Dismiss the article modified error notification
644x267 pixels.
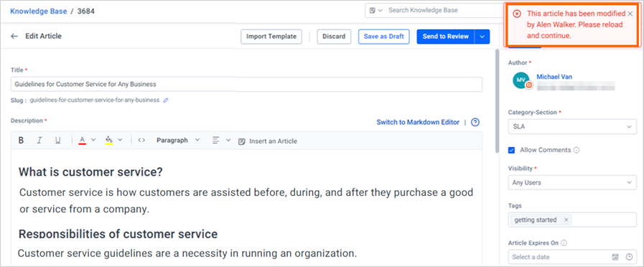[630, 14]
